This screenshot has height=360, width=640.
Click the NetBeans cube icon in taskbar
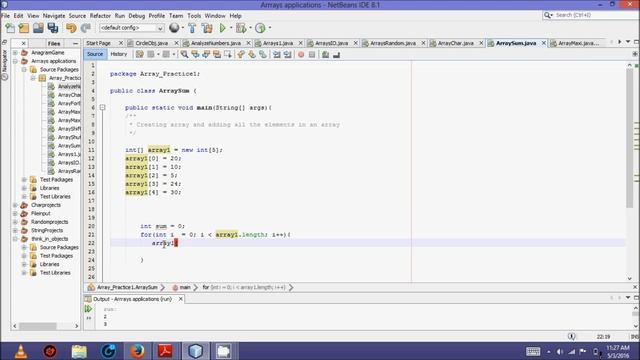coord(195,351)
